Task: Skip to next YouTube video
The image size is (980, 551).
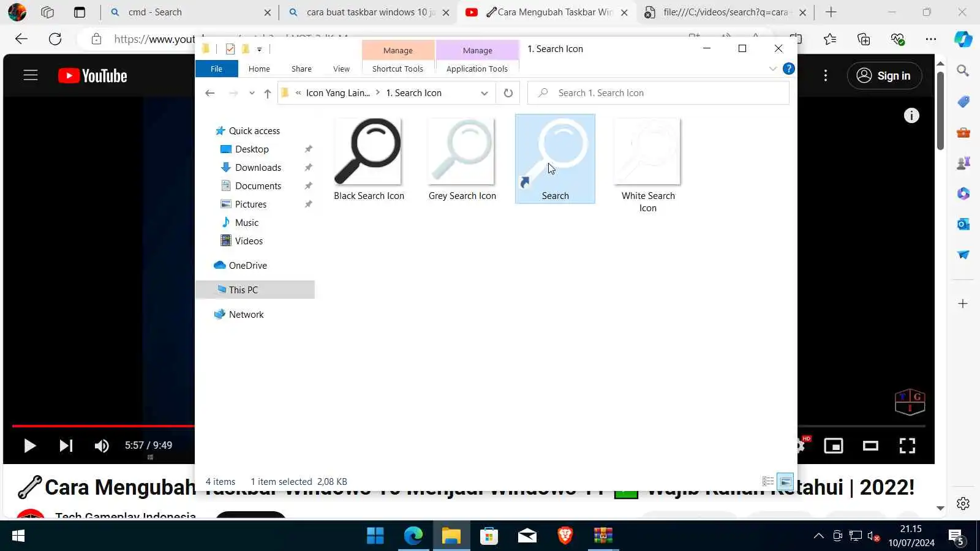Action: (x=66, y=446)
